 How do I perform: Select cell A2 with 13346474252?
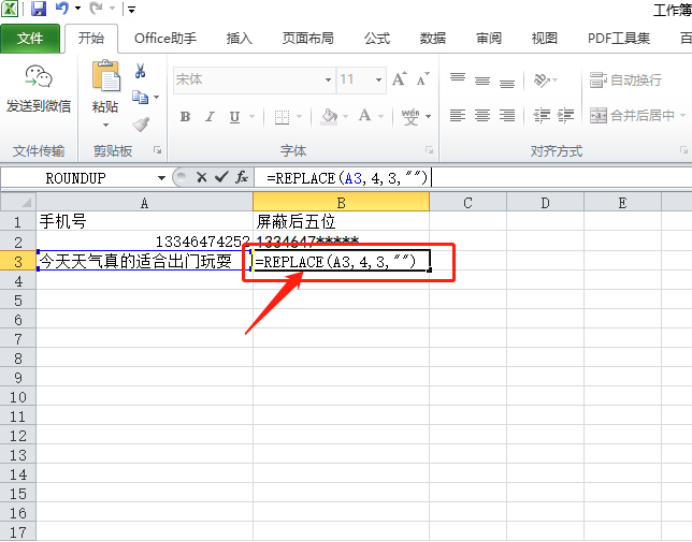144,241
